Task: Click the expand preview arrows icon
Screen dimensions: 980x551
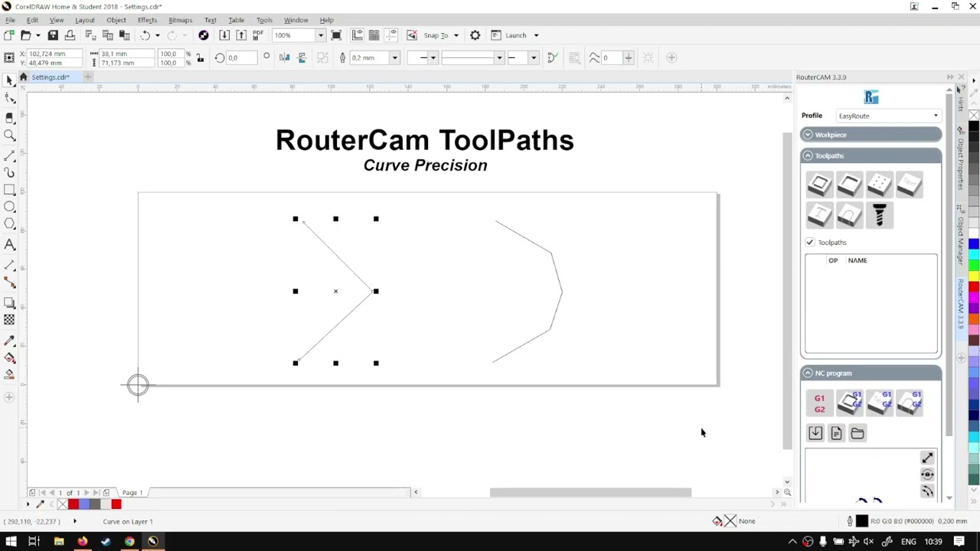Action: pos(927,458)
